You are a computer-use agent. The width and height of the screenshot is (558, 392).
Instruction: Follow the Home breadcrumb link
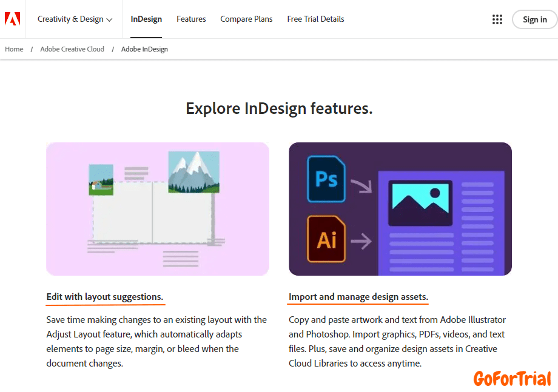14,49
